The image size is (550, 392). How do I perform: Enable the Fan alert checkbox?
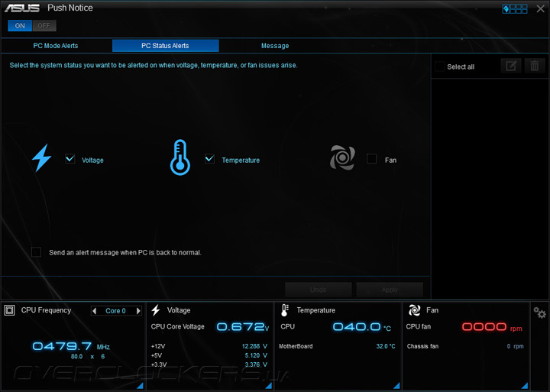pyautogui.click(x=371, y=159)
